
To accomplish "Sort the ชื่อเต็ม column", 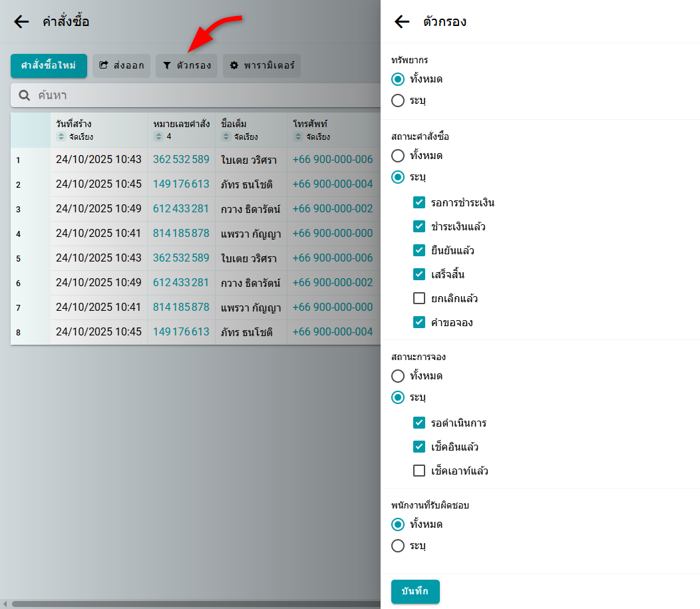I will point(226,137).
